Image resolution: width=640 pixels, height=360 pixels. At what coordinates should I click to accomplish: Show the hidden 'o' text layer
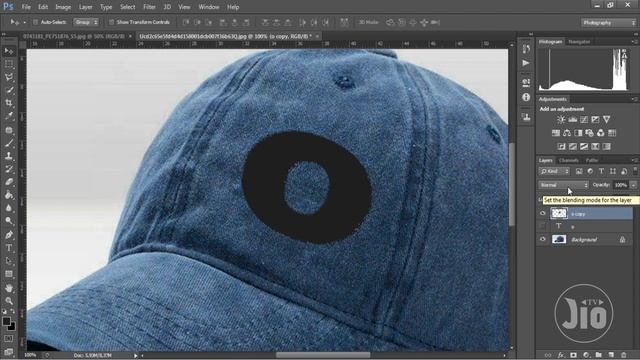click(542, 226)
